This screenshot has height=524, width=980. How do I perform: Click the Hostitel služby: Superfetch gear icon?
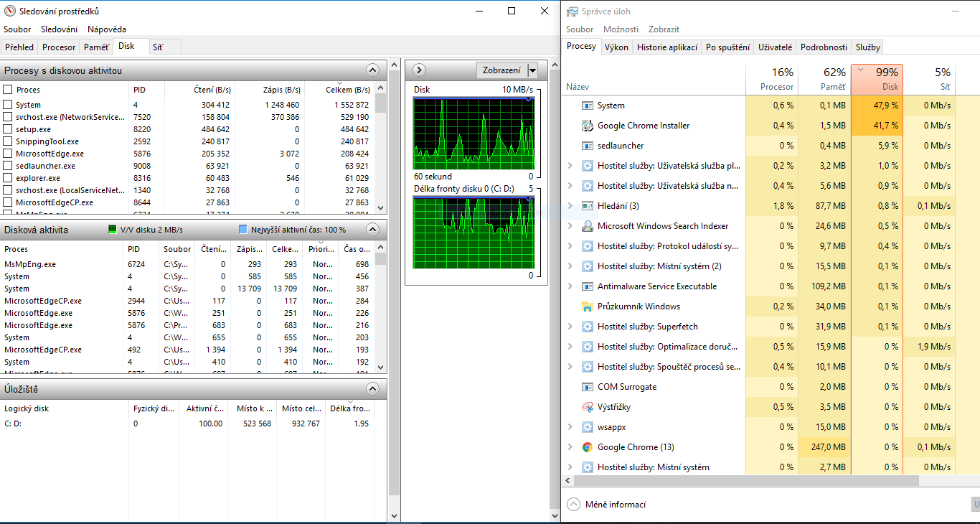tap(588, 327)
